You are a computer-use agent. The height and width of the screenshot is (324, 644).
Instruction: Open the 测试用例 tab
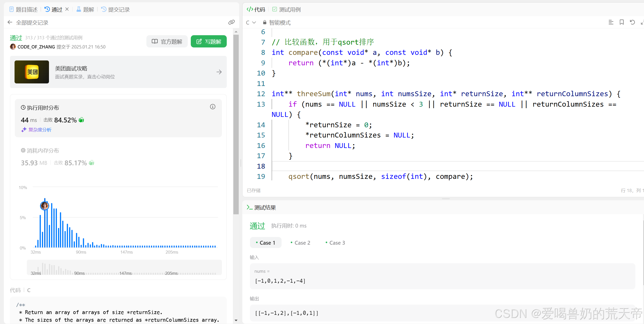(286, 9)
